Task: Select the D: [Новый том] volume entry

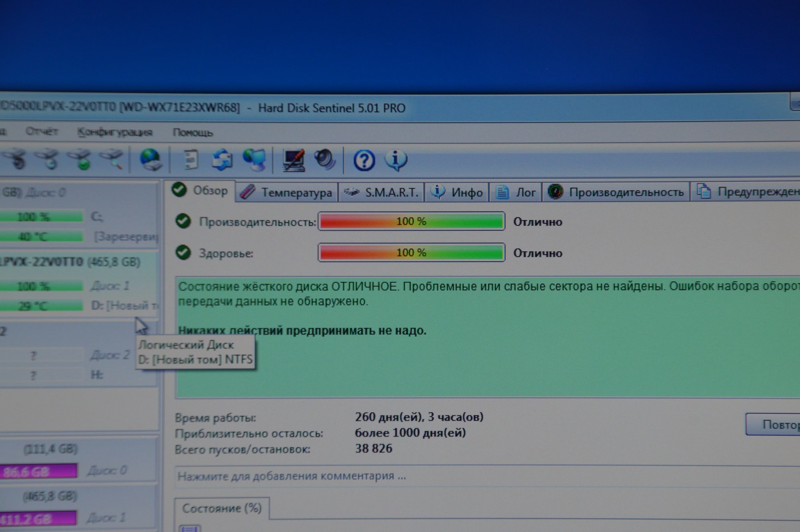Action: point(125,305)
